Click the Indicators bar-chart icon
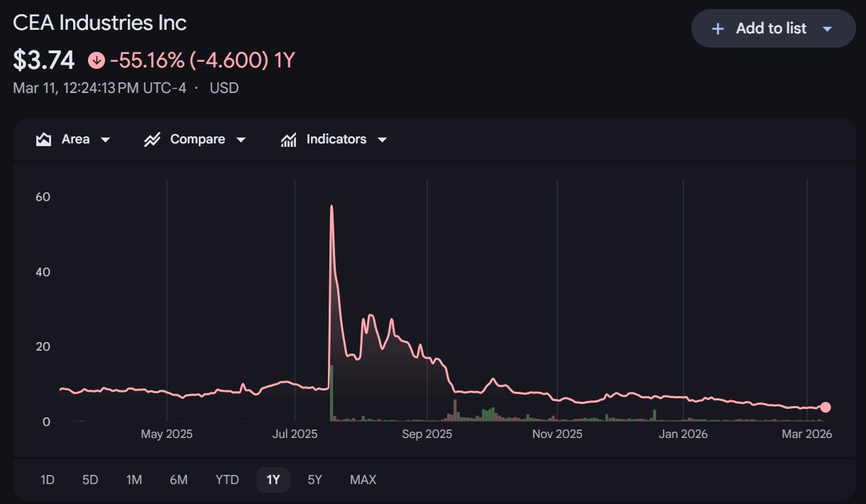 [288, 139]
